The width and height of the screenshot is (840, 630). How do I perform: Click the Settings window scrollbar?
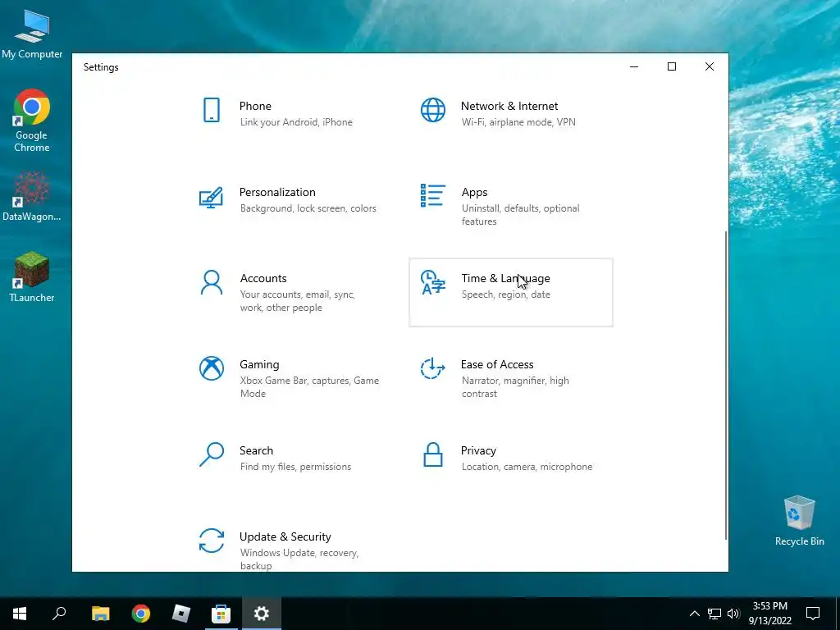point(726,386)
